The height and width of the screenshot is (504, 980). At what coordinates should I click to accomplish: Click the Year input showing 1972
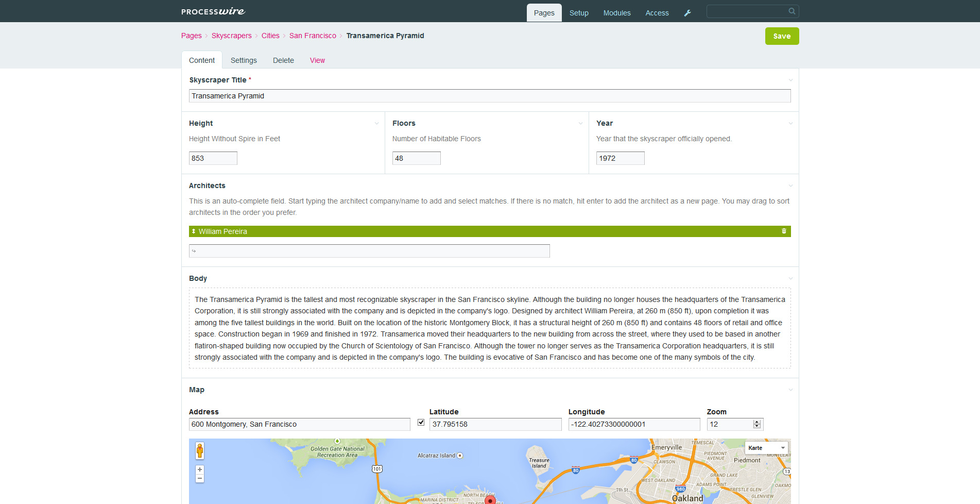coord(621,158)
